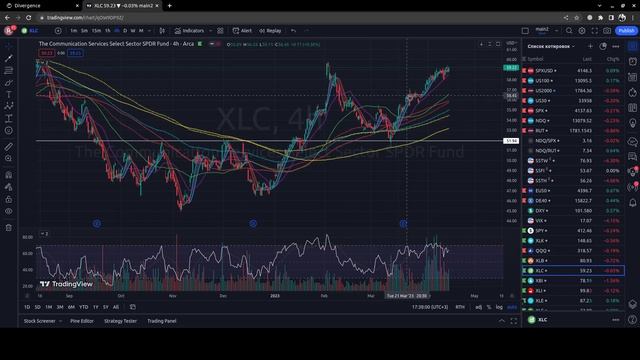Take a chart snapshot with camera icon
The width and height of the screenshot is (640, 360).
[607, 31]
